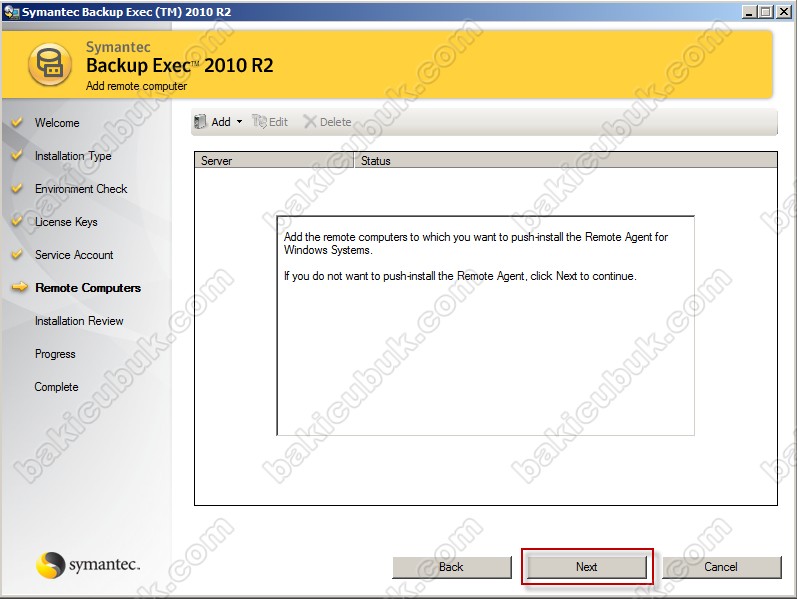Select the License Keys step
Screen dimensions: 797x599
(66, 222)
